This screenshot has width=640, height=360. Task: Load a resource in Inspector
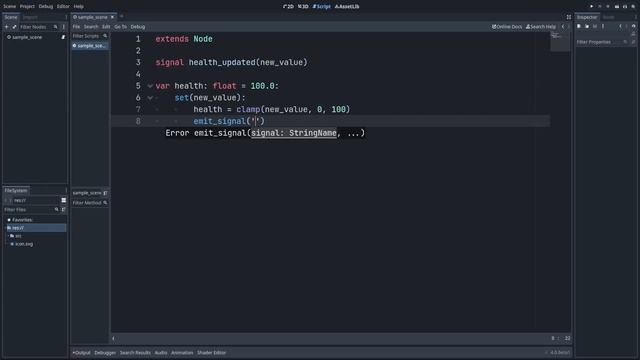pyautogui.click(x=587, y=27)
